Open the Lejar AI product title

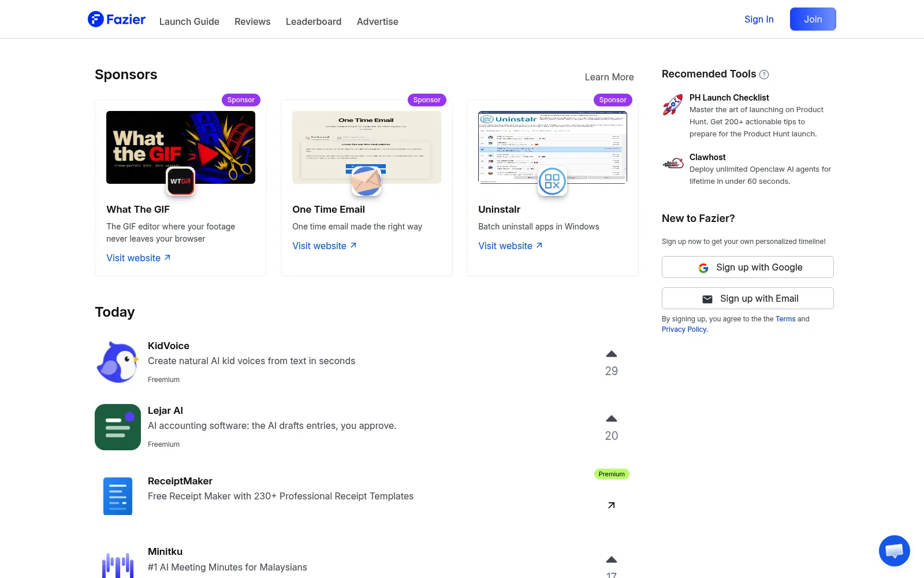click(165, 410)
